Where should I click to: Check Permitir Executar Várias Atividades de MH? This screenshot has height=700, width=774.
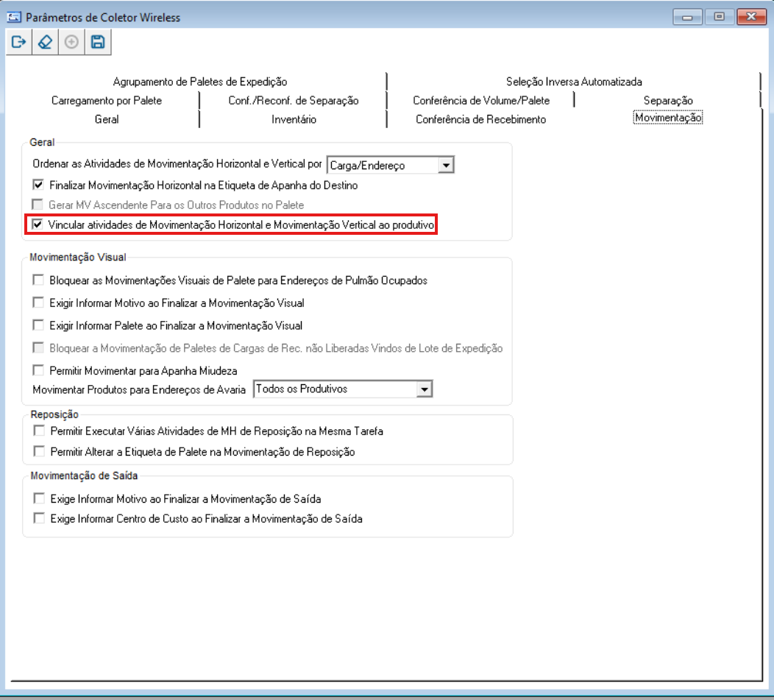pos(39,431)
